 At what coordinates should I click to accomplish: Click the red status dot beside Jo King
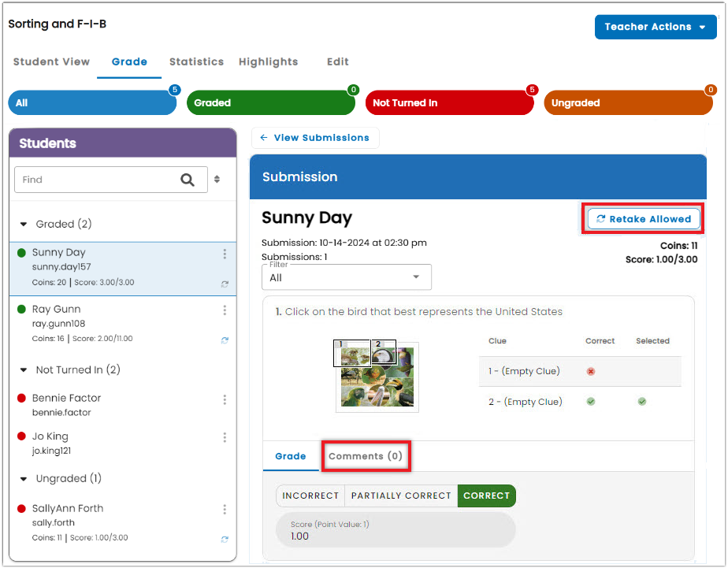21,436
